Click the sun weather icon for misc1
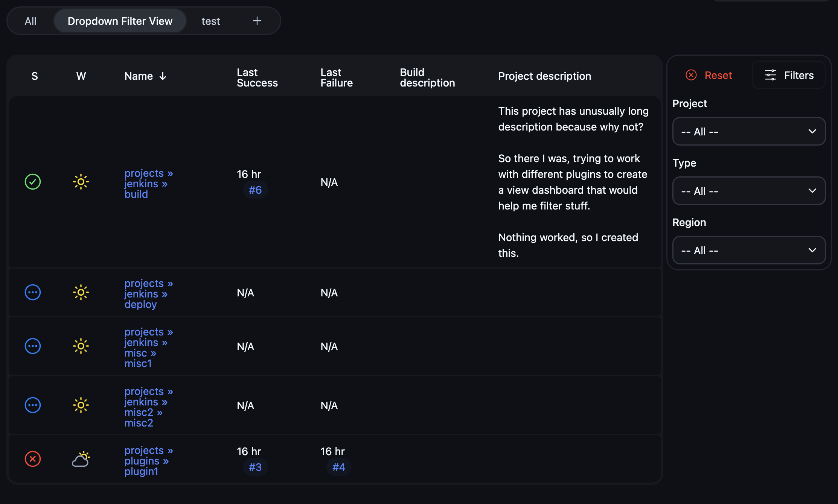 pos(81,346)
